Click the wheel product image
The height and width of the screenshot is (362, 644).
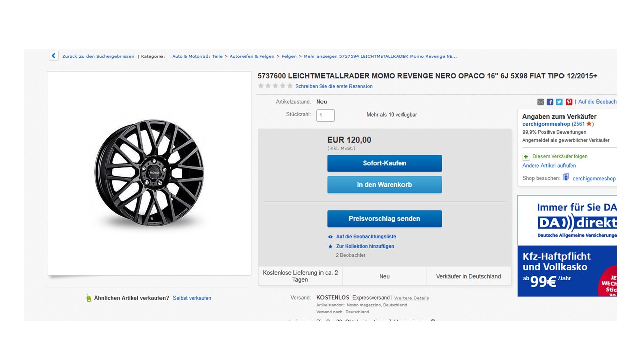point(149,173)
